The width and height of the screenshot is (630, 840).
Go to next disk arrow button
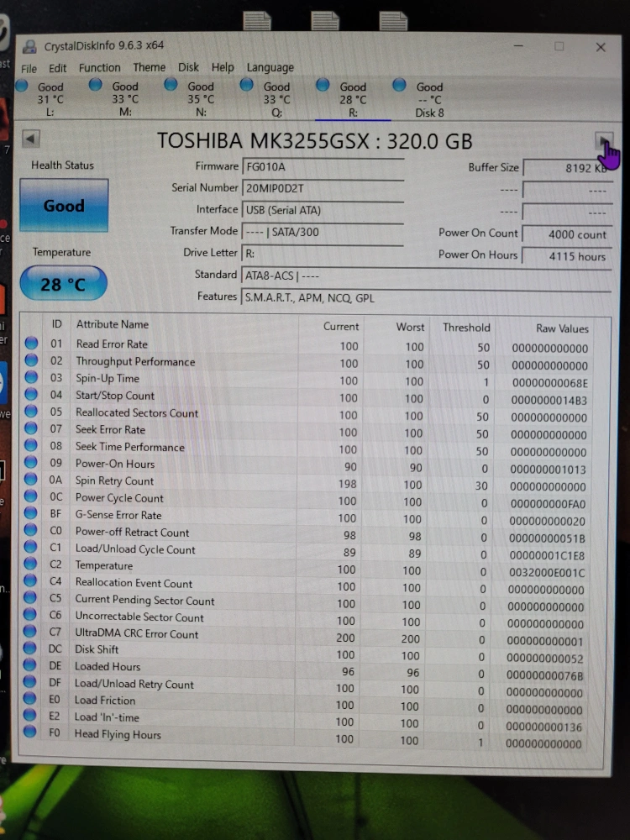[x=604, y=141]
